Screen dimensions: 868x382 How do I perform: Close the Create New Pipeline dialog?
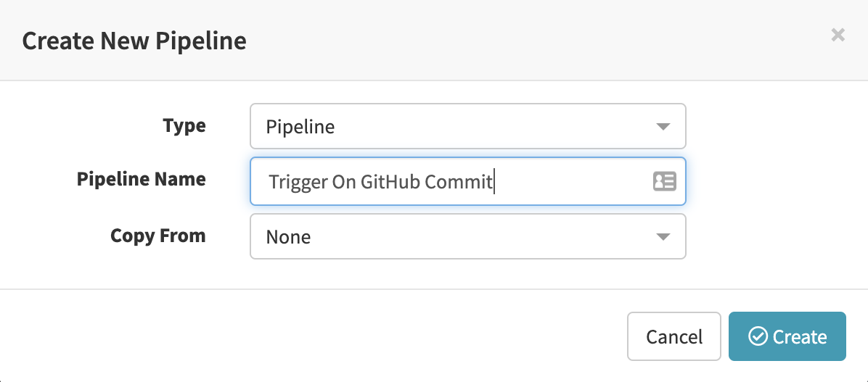(x=838, y=35)
